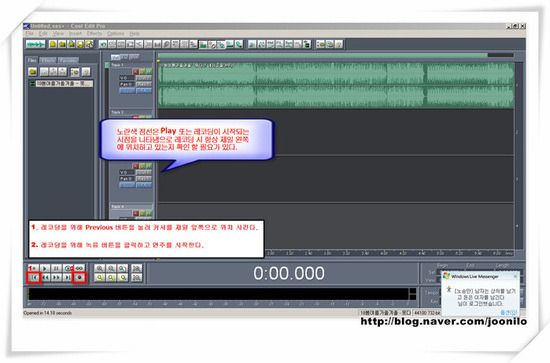Open the File menu
This screenshot has width=550, height=363.
pyautogui.click(x=29, y=33)
